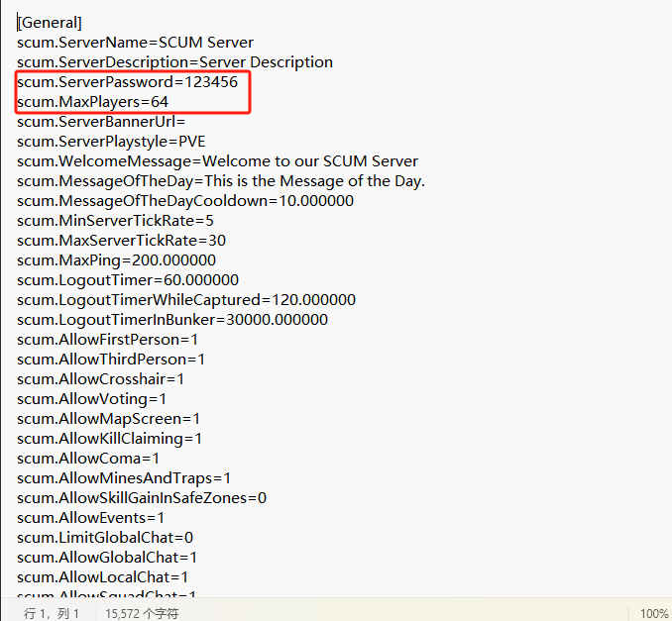The width and height of the screenshot is (672, 621).
Task: Click the scum.AllowMinesAndTraps=1 line
Action: pyautogui.click(x=124, y=478)
